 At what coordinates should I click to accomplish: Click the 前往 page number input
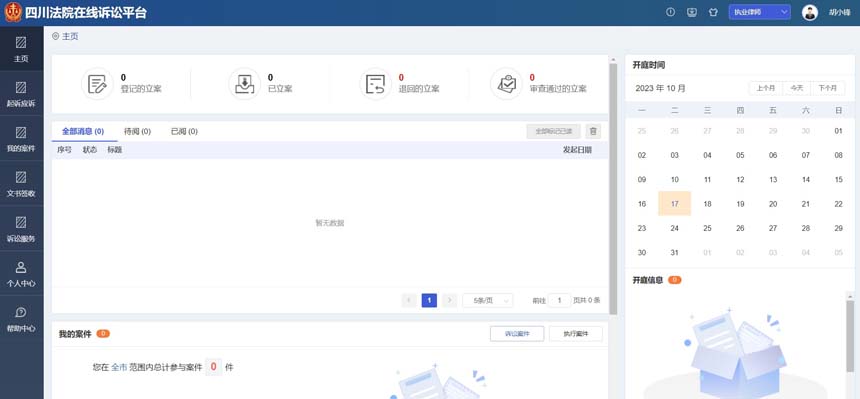[559, 300]
